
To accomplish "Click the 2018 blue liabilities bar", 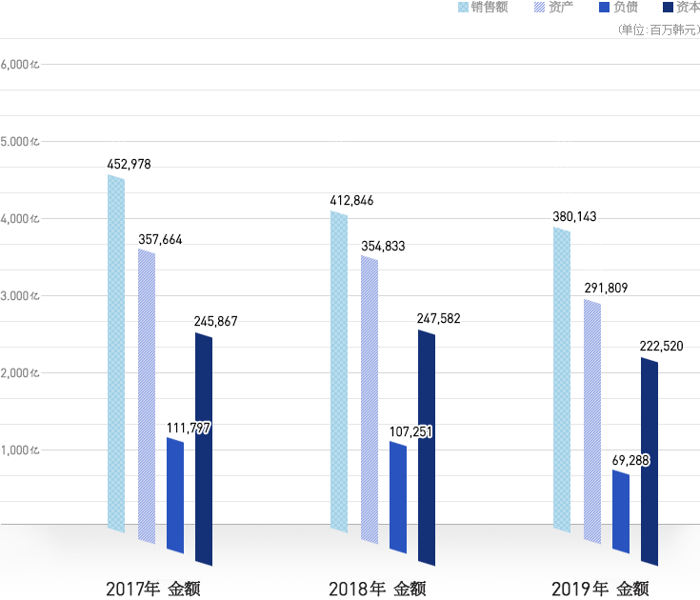I will click(x=398, y=497).
